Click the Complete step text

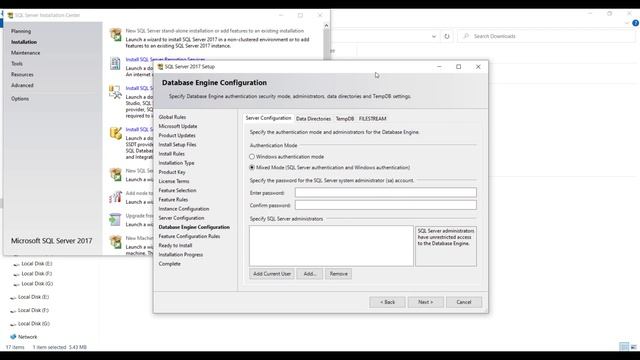coord(169,264)
